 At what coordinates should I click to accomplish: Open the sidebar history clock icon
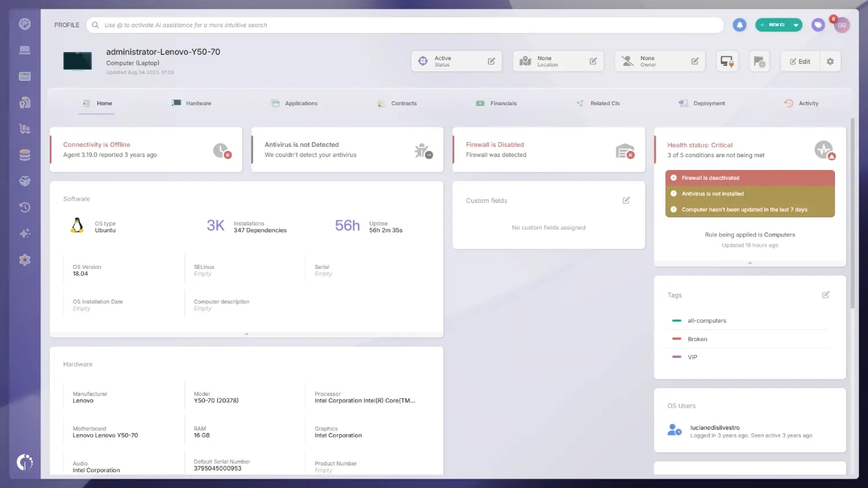click(25, 208)
